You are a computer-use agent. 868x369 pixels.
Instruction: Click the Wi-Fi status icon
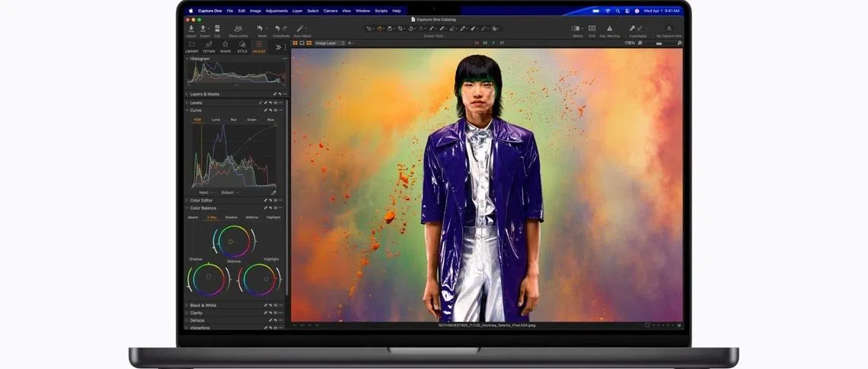(x=608, y=11)
